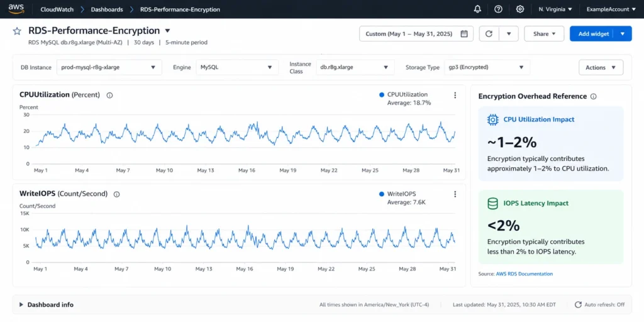Click the timezone America/New_York text
Image resolution: width=644 pixels, height=322 pixels.
tap(375, 305)
